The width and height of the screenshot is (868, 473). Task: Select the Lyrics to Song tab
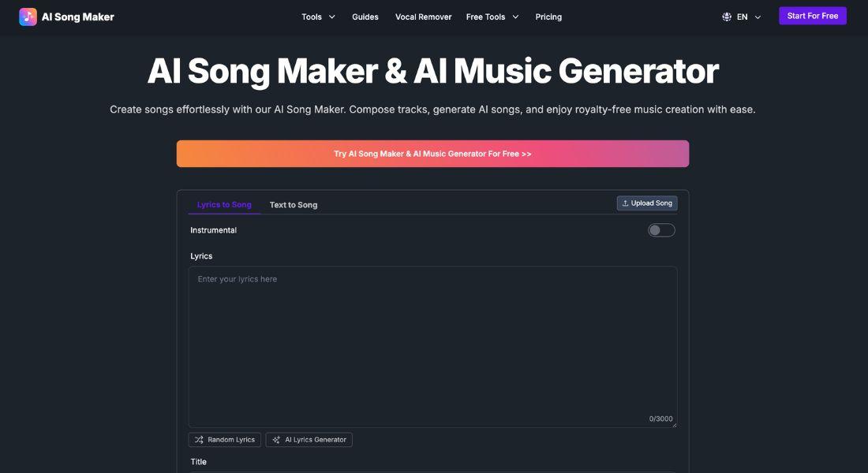(224, 205)
